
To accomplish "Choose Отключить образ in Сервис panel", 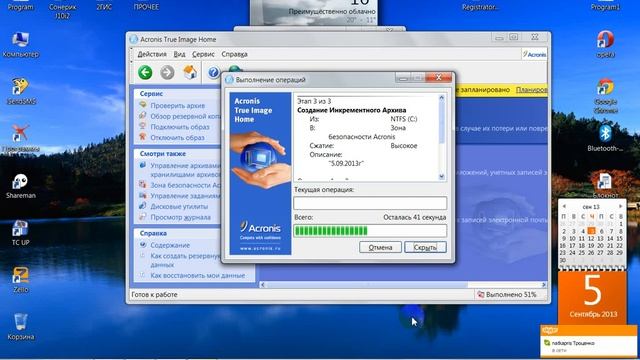I will coord(177,138).
